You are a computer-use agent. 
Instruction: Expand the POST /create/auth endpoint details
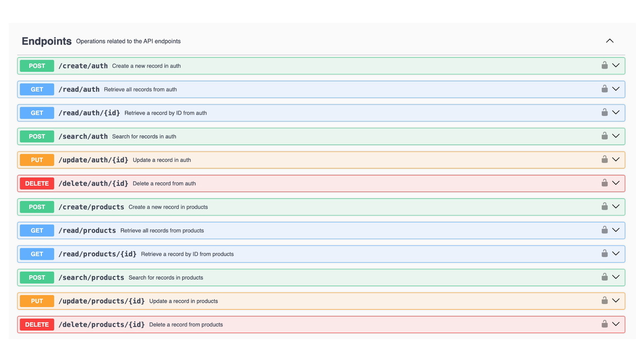[616, 65]
